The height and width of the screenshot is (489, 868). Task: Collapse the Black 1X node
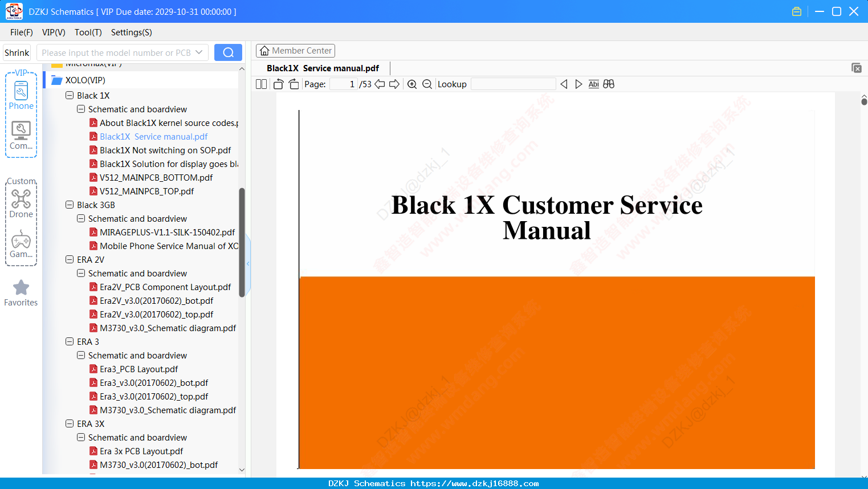coord(70,95)
